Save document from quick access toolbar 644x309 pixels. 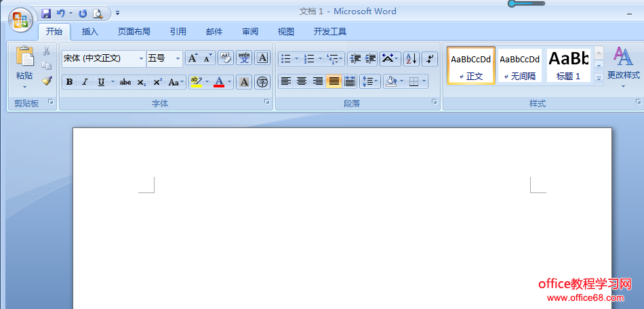click(46, 14)
